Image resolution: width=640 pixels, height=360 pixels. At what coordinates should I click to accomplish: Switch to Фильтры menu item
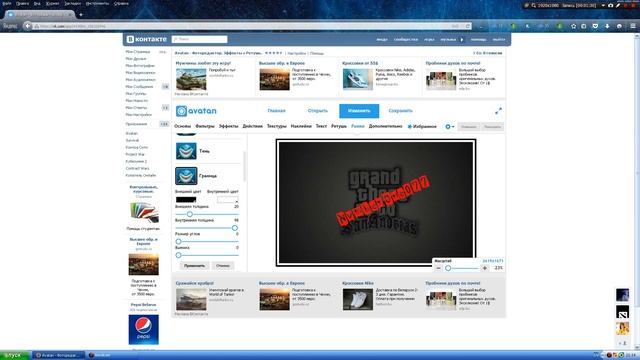(x=205, y=127)
